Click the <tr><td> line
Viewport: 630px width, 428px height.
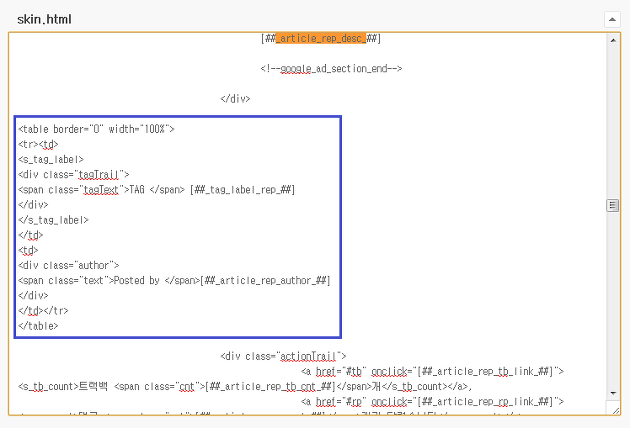pyautogui.click(x=38, y=144)
